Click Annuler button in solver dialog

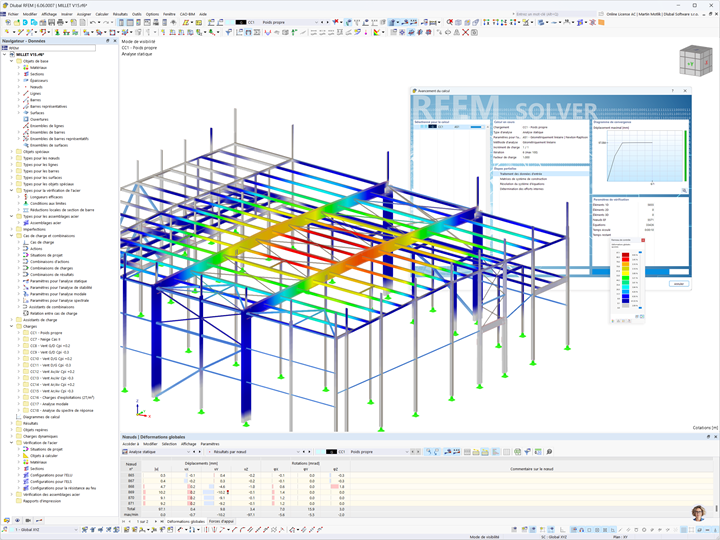click(679, 284)
